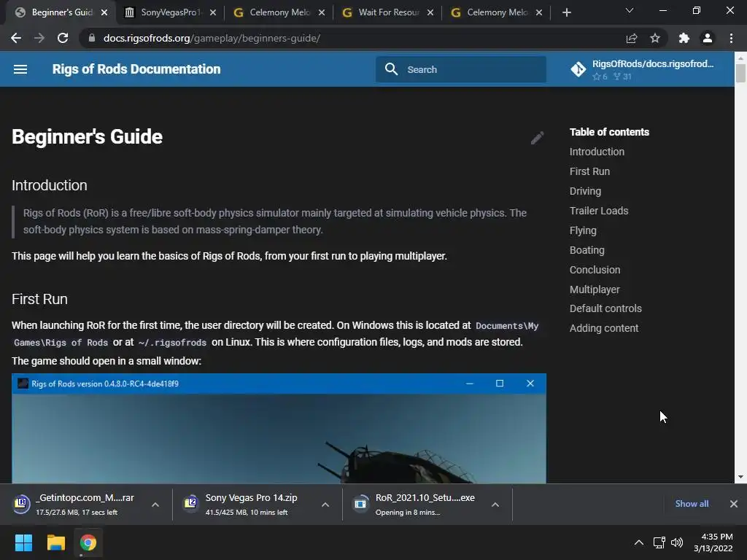Open File Explorer from taskbar
The width and height of the screenshot is (747, 560).
55,542
